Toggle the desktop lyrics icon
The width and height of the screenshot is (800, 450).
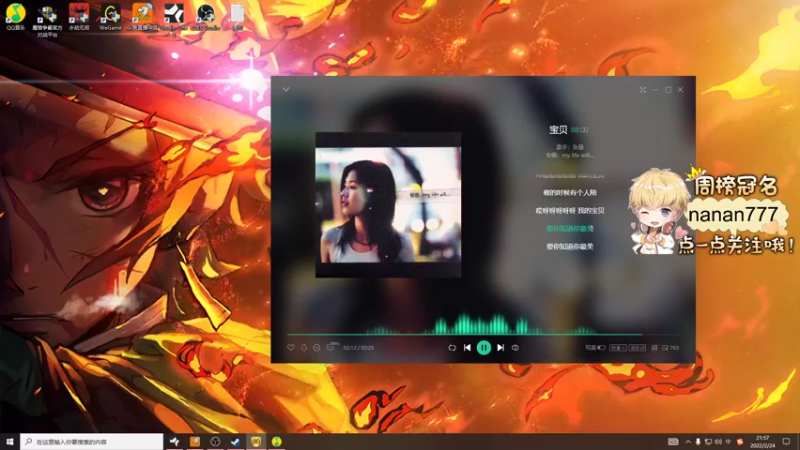654,347
